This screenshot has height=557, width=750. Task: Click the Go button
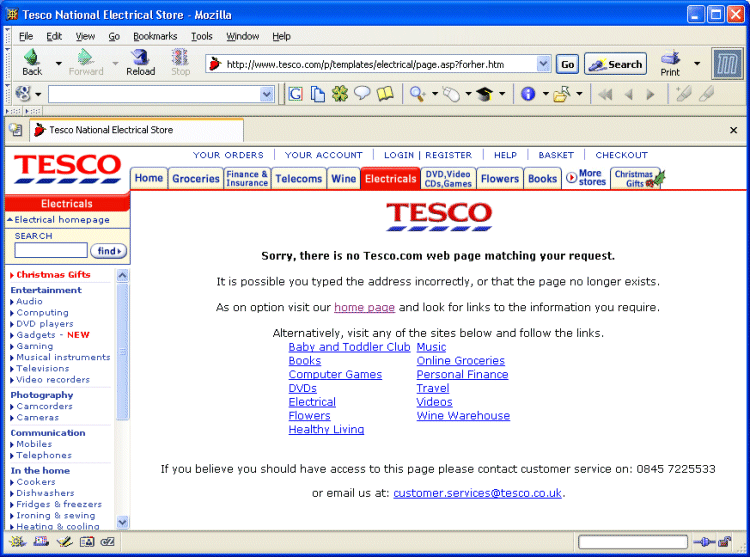tap(567, 64)
